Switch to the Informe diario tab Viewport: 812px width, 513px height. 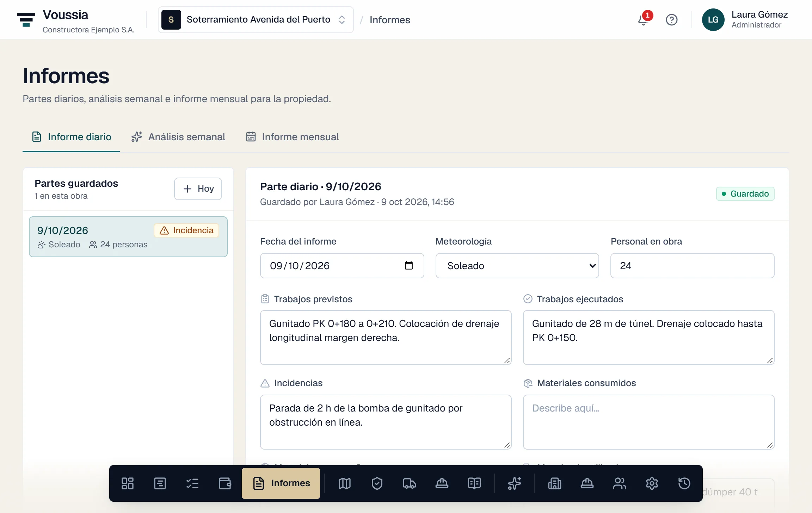71,137
